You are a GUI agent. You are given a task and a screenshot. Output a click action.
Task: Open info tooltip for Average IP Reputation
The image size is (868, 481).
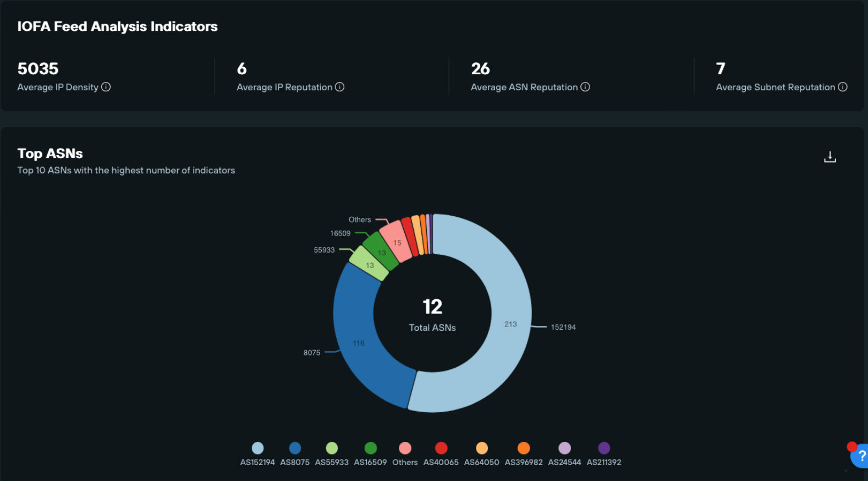pos(340,87)
